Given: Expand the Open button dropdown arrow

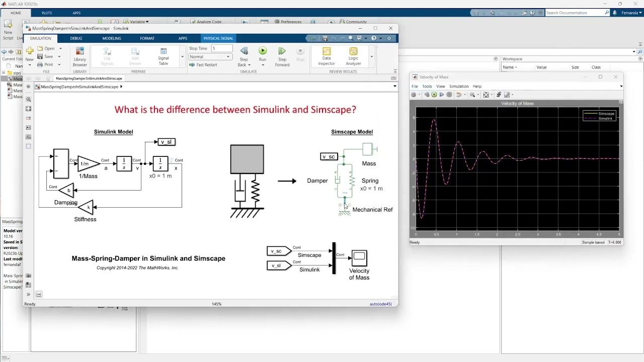Looking at the screenshot, I should click(60, 49).
